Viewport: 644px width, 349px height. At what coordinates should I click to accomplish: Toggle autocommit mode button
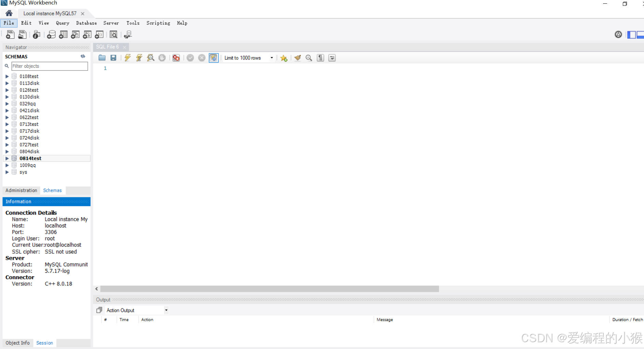(214, 58)
